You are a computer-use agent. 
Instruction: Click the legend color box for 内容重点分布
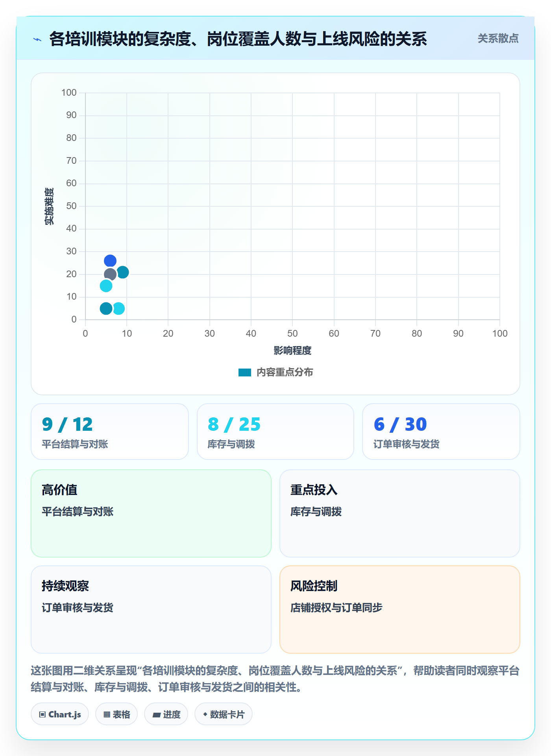pyautogui.click(x=245, y=372)
